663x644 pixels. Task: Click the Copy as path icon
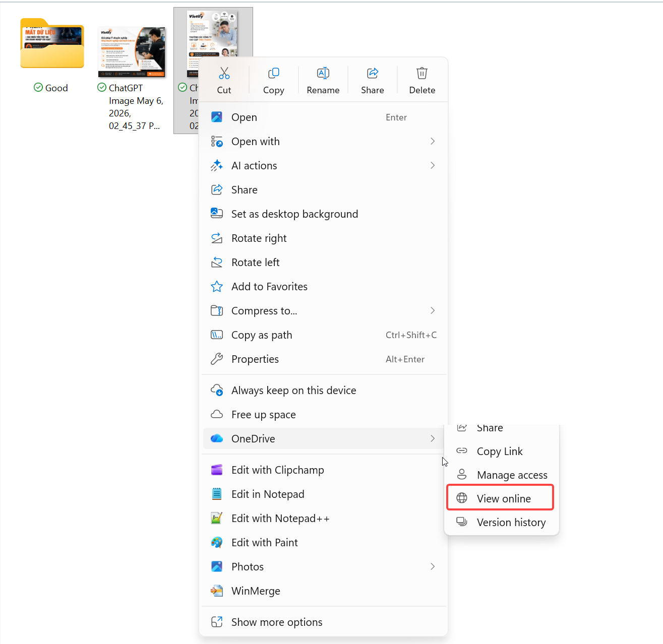coord(217,335)
